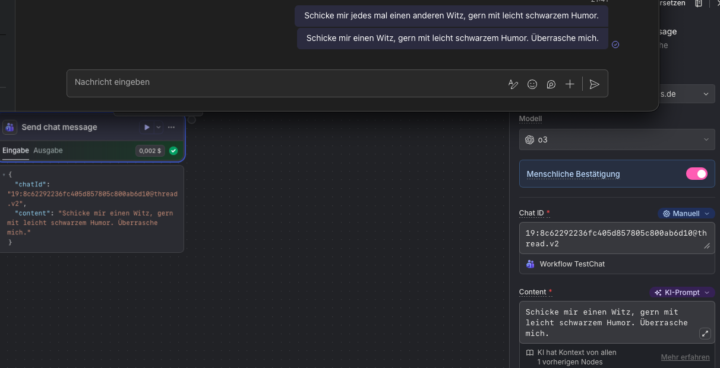Open the three-dots menu of the Send chat message node
The height and width of the screenshot is (368, 720).
click(x=171, y=127)
